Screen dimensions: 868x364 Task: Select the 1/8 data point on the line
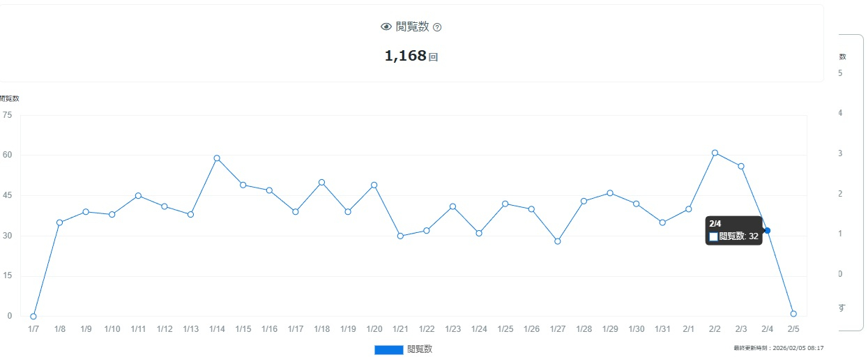pyautogui.click(x=60, y=222)
